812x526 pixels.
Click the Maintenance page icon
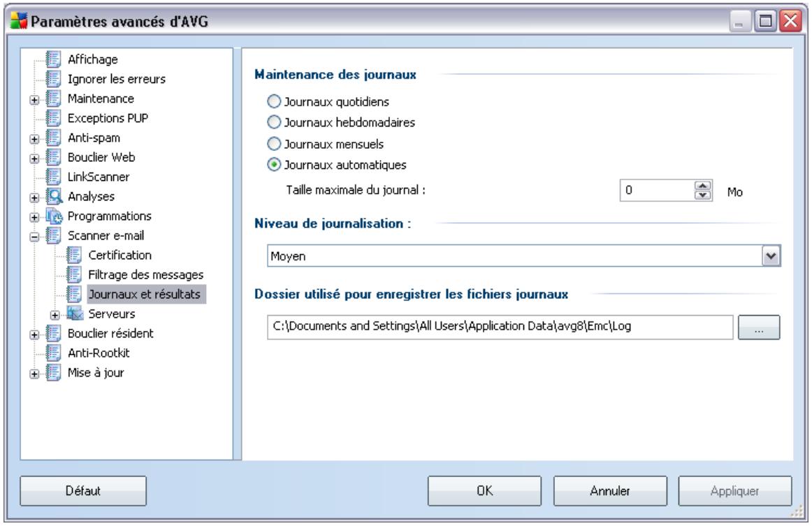coord(53,98)
